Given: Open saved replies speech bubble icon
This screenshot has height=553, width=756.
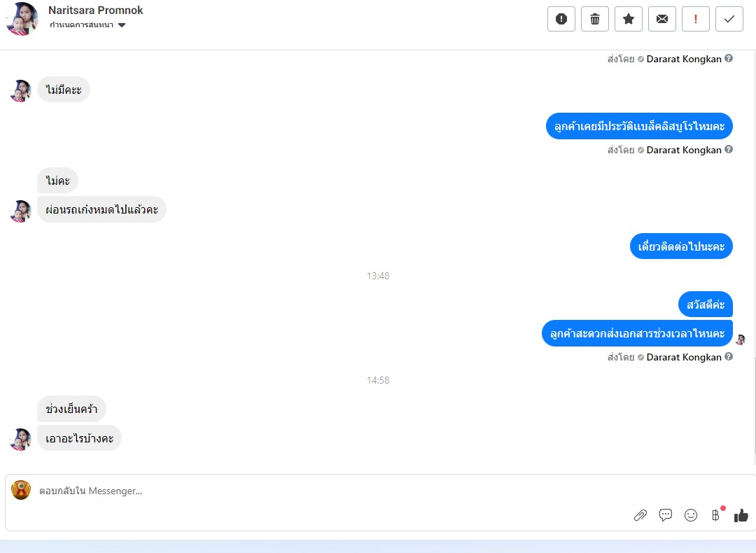Looking at the screenshot, I should click(x=666, y=515).
